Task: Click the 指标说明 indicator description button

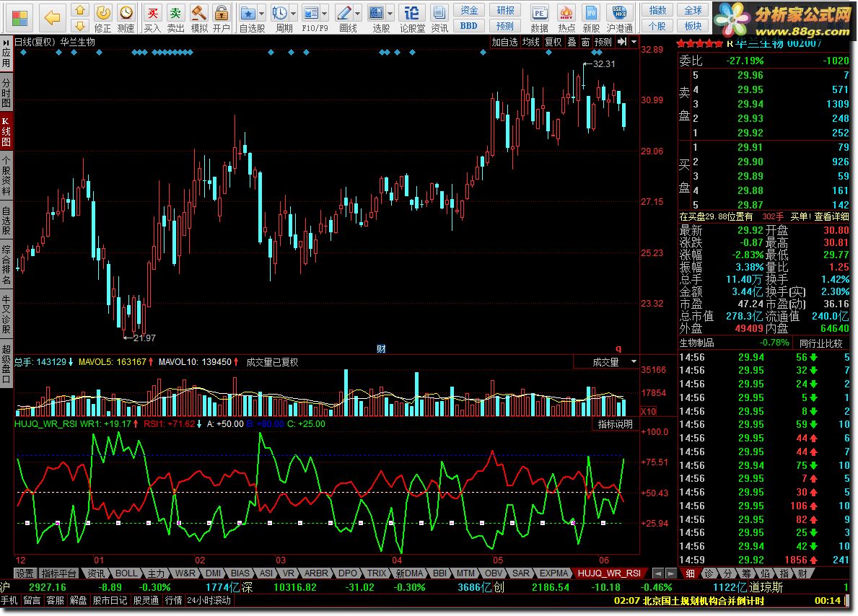Action: [615, 424]
